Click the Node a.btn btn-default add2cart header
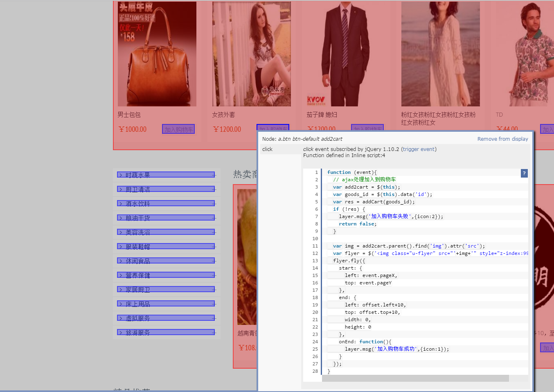The width and height of the screenshot is (554, 392). [302, 139]
